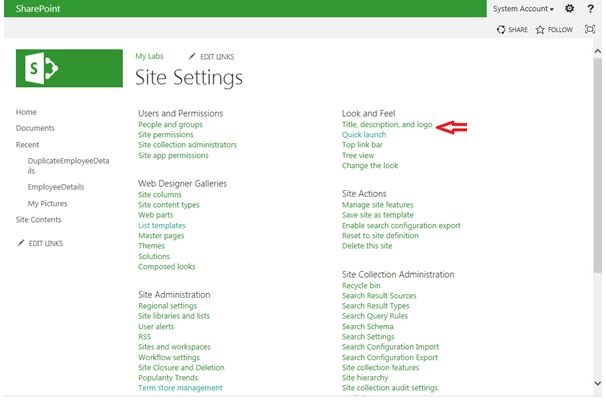
Task: Open Manage site features
Action: (377, 204)
